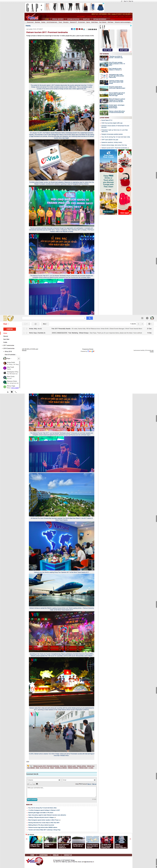Screen dimensions: 157x868
Task: Click the Gmail search input field
Action: pos(53,318)
